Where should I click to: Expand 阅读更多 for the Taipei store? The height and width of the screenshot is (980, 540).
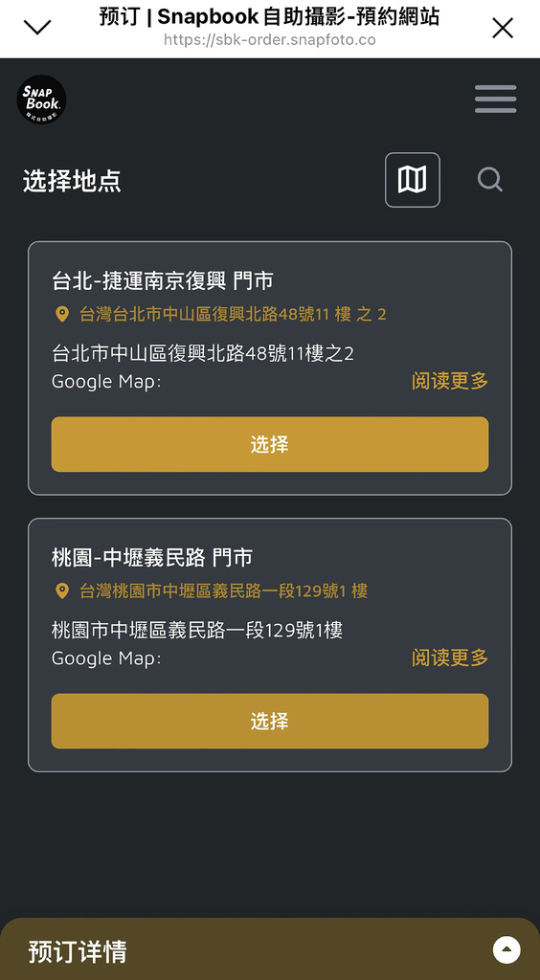click(x=450, y=381)
